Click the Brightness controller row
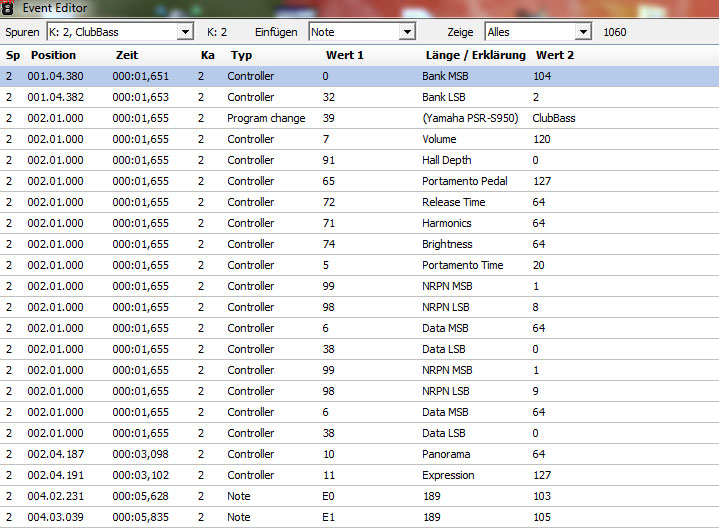Screen dimensions: 719x528 click(359, 244)
